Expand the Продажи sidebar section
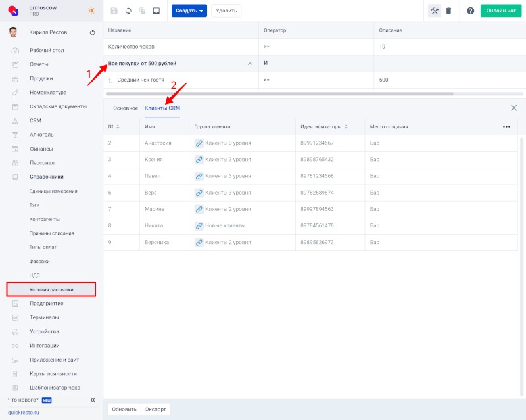The image size is (526, 420). (41, 78)
